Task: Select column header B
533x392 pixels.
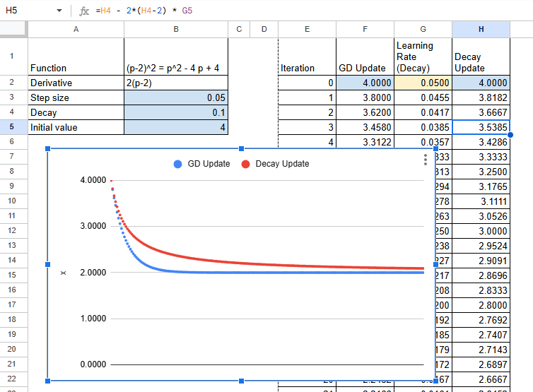Action: (176, 29)
